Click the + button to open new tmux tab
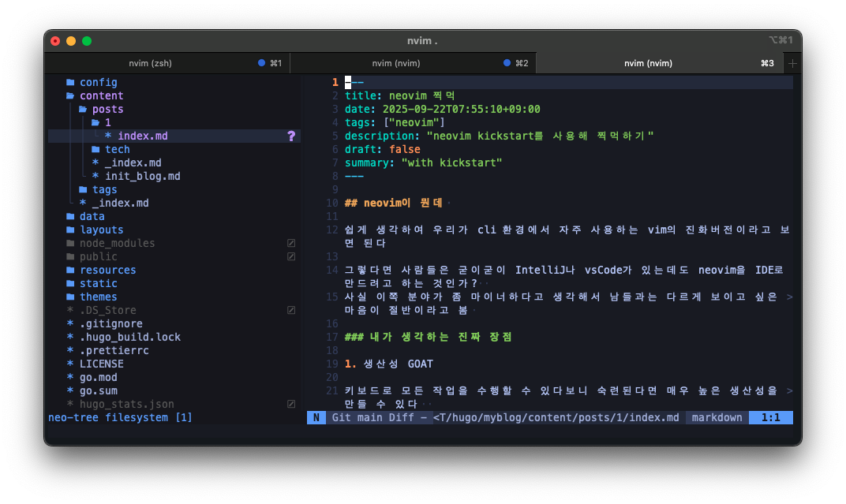Image resolution: width=846 pixels, height=504 pixels. [792, 62]
